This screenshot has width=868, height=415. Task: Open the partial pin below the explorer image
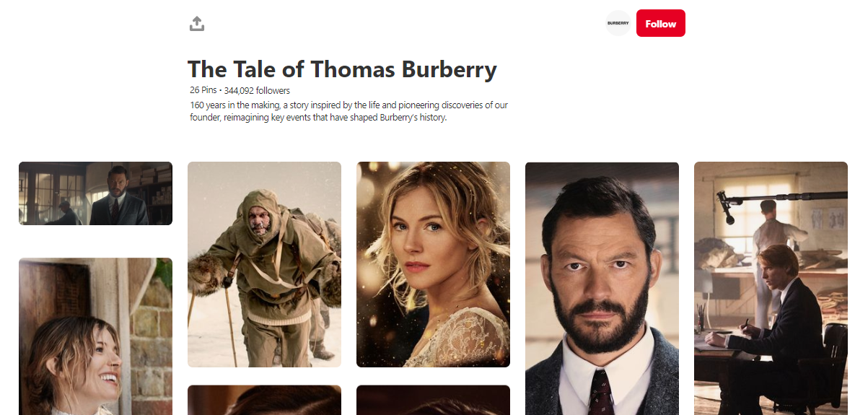(x=264, y=400)
